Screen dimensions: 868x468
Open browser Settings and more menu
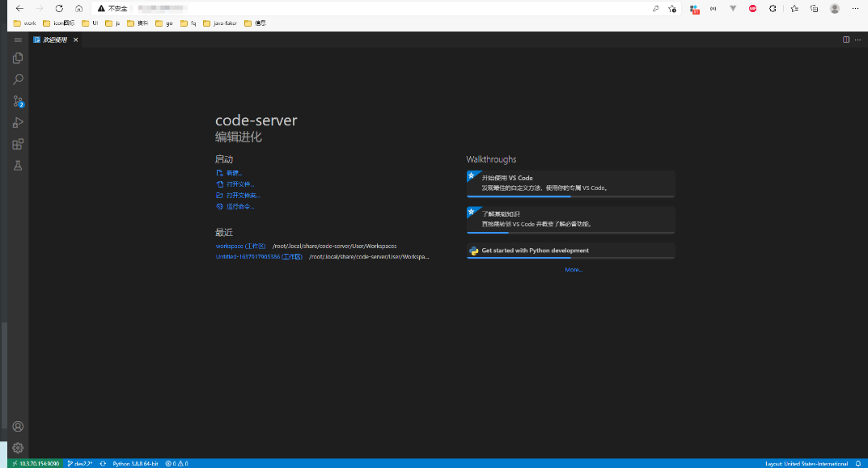(855, 8)
